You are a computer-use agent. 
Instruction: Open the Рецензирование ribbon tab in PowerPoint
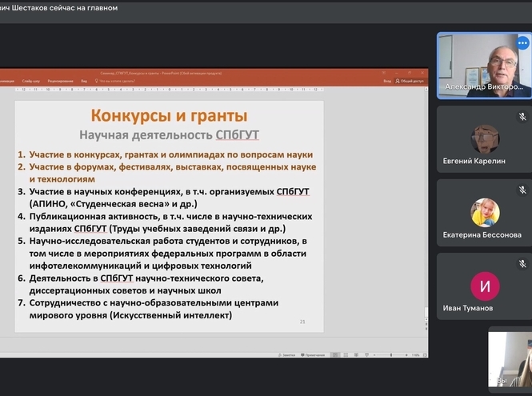60,81
